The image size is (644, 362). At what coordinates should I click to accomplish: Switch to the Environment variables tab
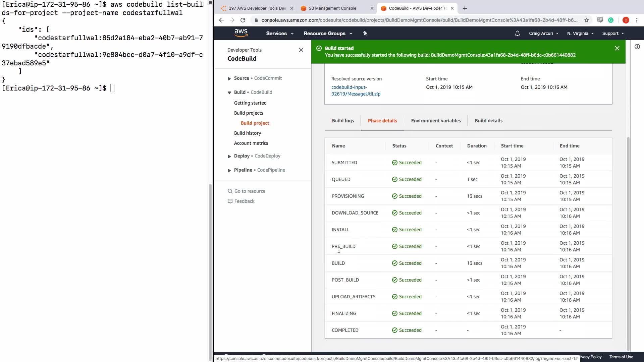pos(436,121)
